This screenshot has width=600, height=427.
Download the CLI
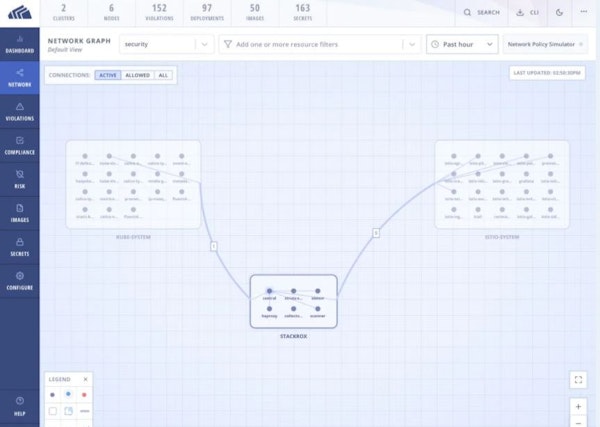(x=527, y=13)
